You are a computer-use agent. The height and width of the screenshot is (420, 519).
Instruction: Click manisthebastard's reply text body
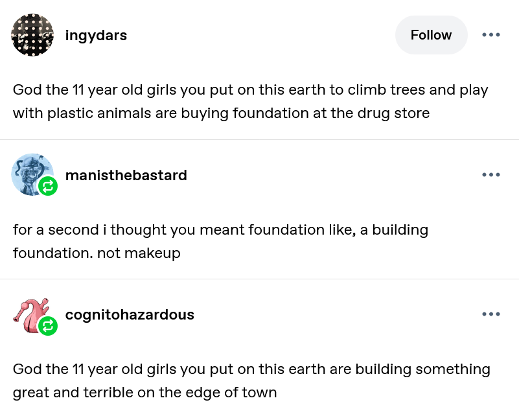pyautogui.click(x=220, y=241)
